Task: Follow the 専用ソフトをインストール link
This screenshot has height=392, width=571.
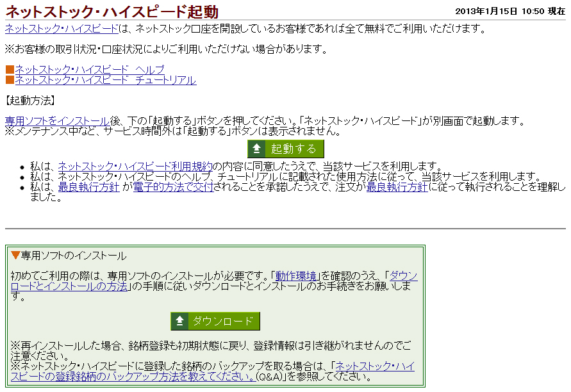Action: click(x=57, y=121)
